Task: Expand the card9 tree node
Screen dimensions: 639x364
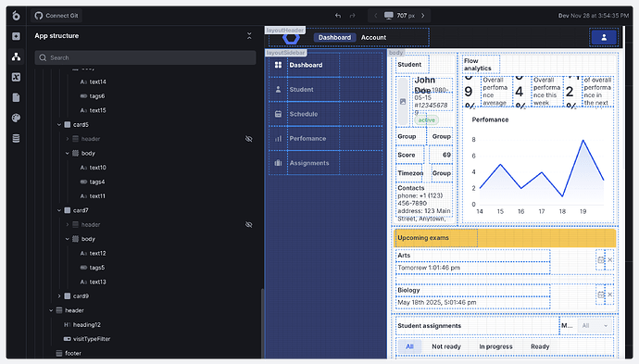Action: [x=59, y=296]
